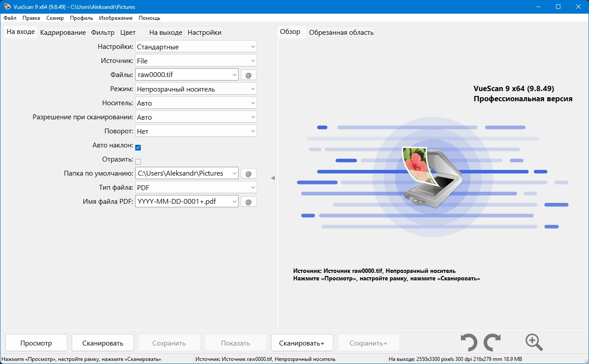Open the Источник dropdown showing File
This screenshot has height=364, width=589.
(196, 61)
